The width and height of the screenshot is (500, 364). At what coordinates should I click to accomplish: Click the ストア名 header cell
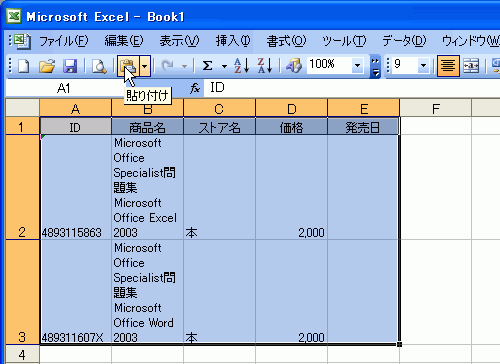pos(220,127)
